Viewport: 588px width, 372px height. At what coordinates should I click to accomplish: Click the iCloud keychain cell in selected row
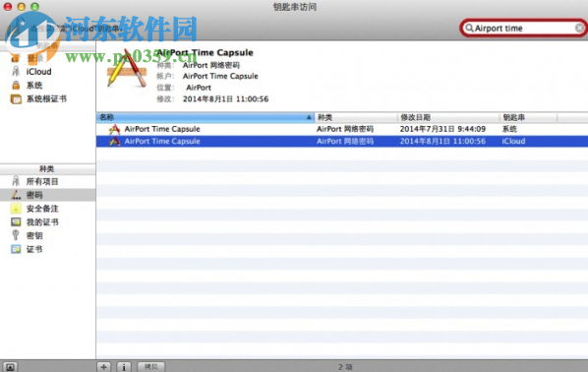[513, 142]
